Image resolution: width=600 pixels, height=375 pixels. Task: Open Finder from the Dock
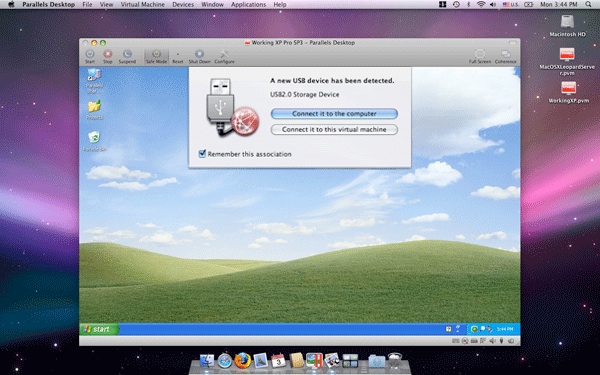coord(207,361)
